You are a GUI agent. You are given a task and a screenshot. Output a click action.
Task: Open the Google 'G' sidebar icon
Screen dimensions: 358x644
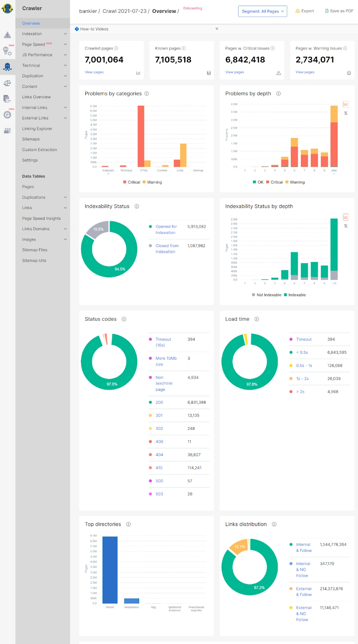7,115
